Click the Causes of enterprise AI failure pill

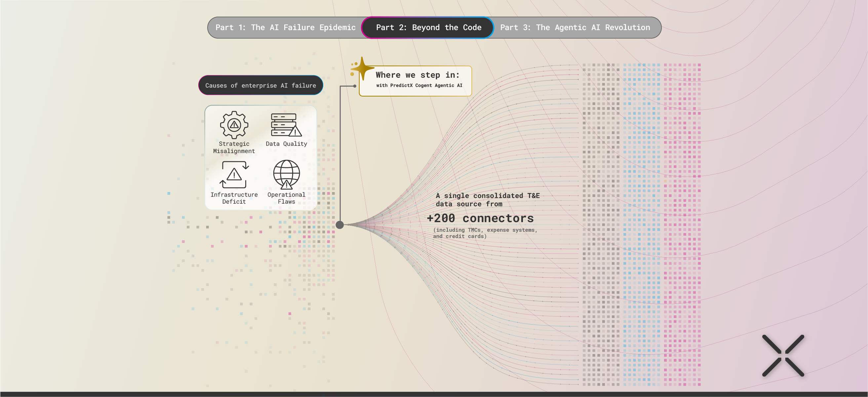[x=260, y=86]
